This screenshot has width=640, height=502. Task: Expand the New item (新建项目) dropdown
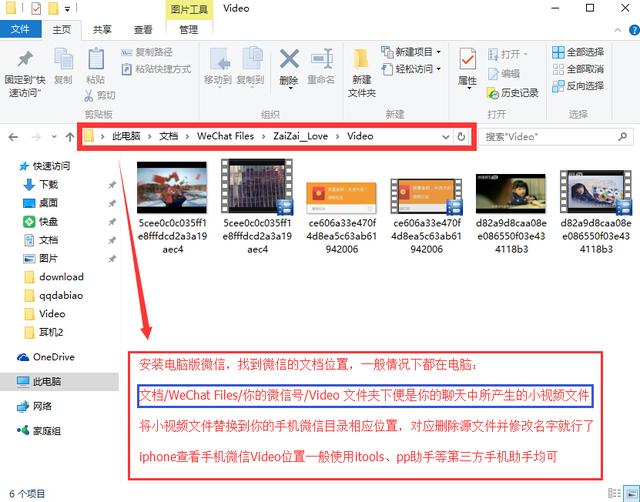(x=413, y=52)
